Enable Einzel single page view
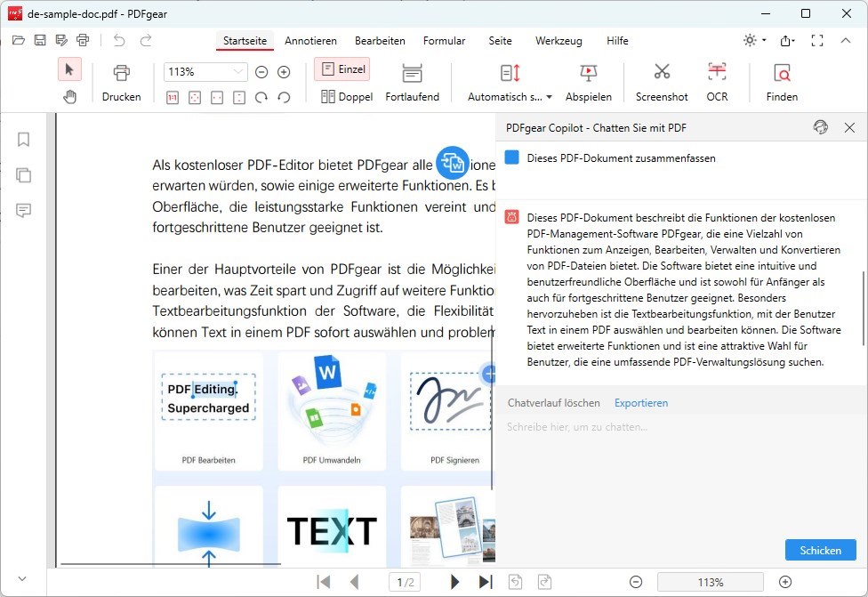The height and width of the screenshot is (597, 868). coord(342,69)
